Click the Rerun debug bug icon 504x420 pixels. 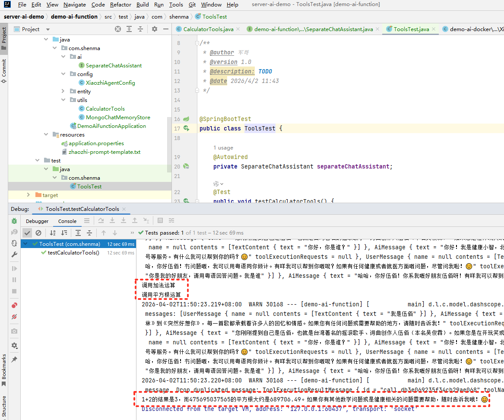coord(14,221)
